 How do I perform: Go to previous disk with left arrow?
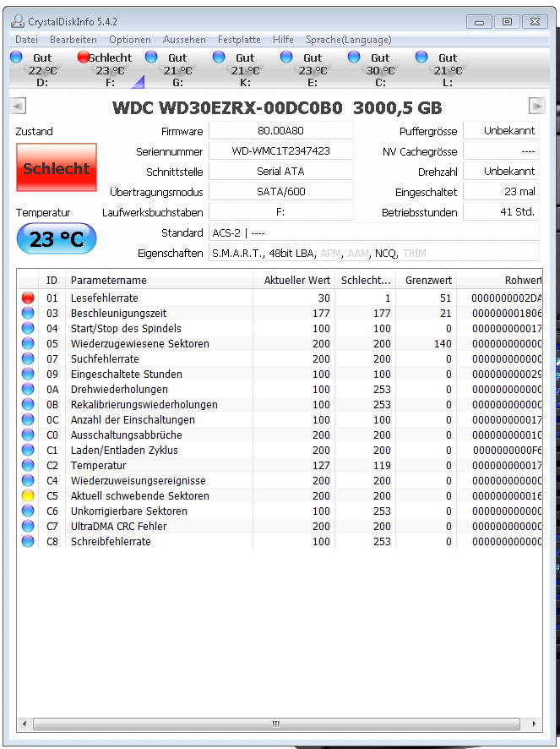click(18, 106)
